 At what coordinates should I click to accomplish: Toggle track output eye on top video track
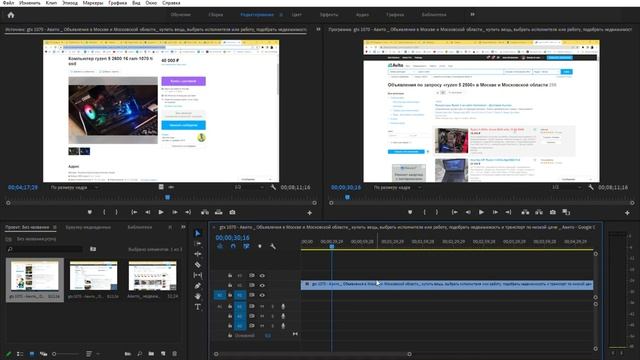262,276
